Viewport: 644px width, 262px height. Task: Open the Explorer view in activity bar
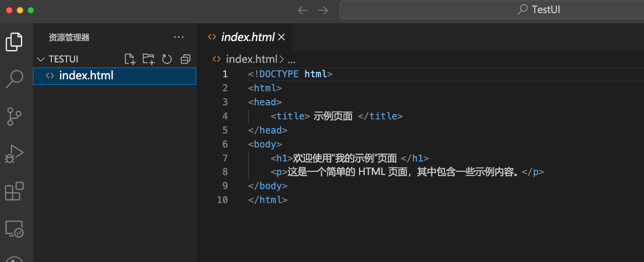click(14, 42)
